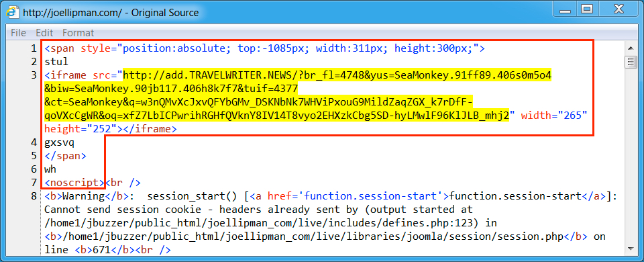The height and width of the screenshot is (262, 644).
Task: Click the window title 'http://joellipman.com/ - Original Source'
Action: [x=111, y=12]
